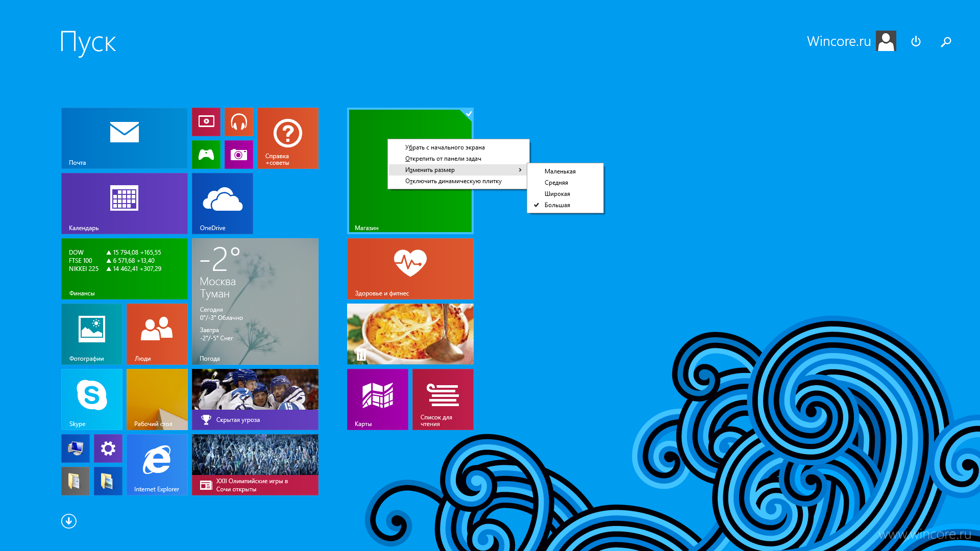Launch the Skype tile
This screenshot has width=980, height=551.
[x=91, y=399]
